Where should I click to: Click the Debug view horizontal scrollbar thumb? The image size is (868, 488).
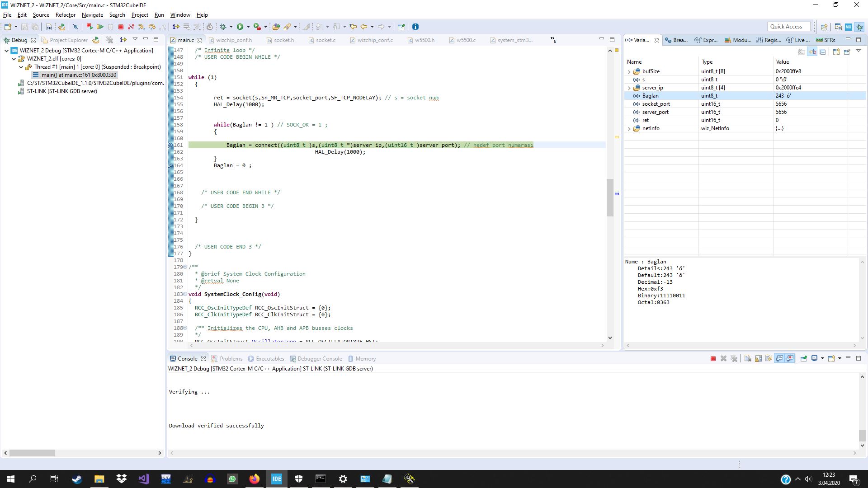(x=32, y=453)
